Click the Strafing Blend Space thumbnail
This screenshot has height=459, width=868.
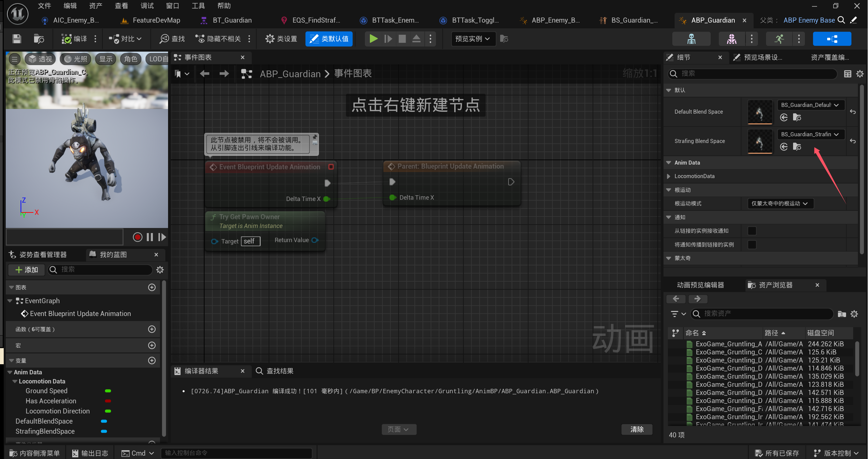pyautogui.click(x=760, y=141)
